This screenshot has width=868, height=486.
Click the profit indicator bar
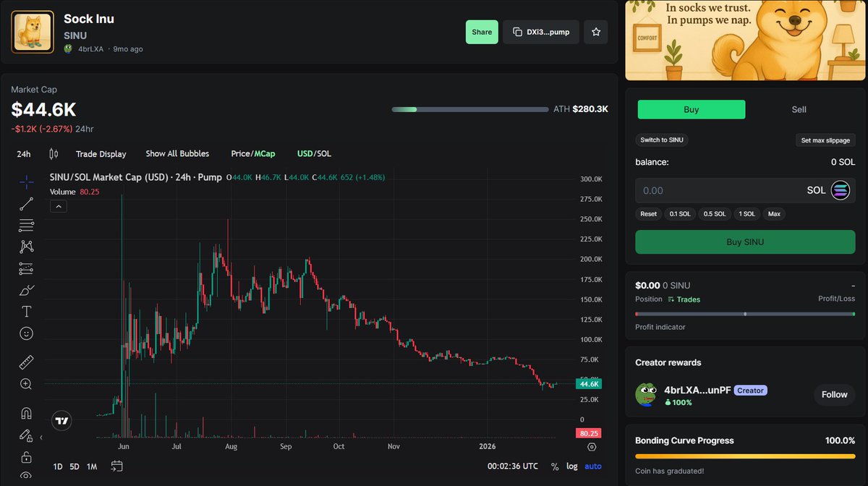[745, 314]
